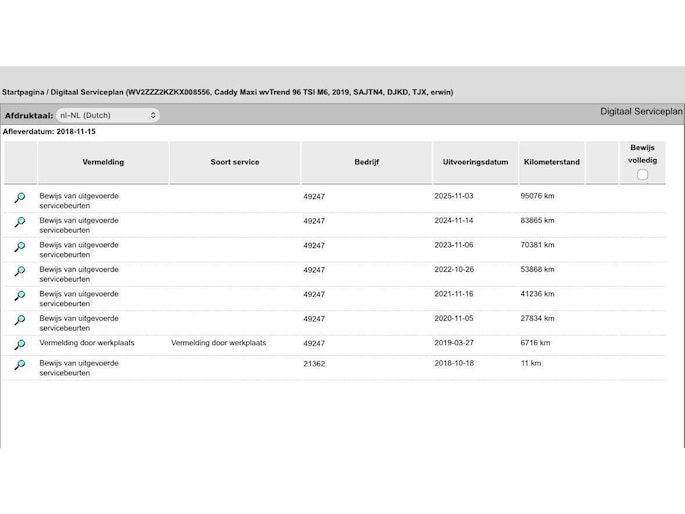Open details for the 2025-11-03 service entry
This screenshot has height=514, width=685.
(19, 198)
